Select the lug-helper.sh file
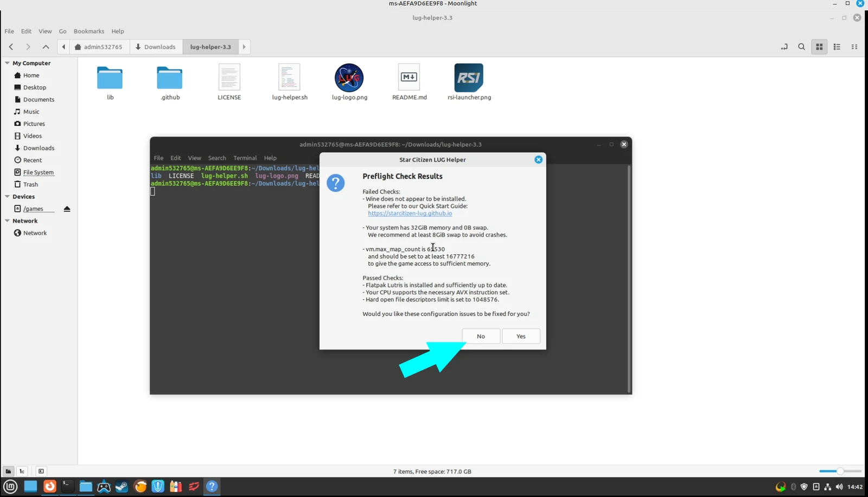The width and height of the screenshot is (868, 497). click(x=290, y=82)
